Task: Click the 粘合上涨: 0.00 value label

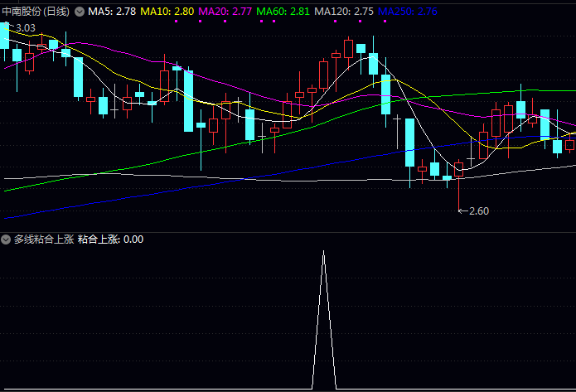Action: (x=110, y=240)
